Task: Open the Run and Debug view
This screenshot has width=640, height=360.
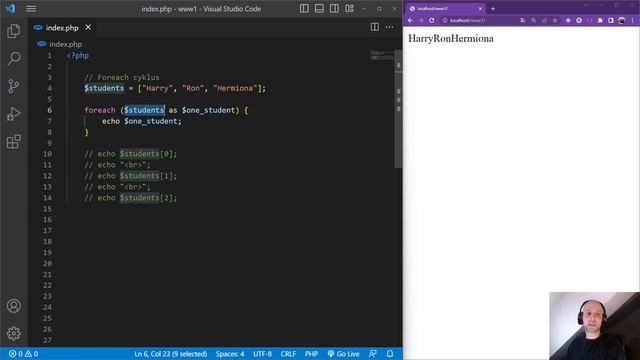Action: coord(13,114)
